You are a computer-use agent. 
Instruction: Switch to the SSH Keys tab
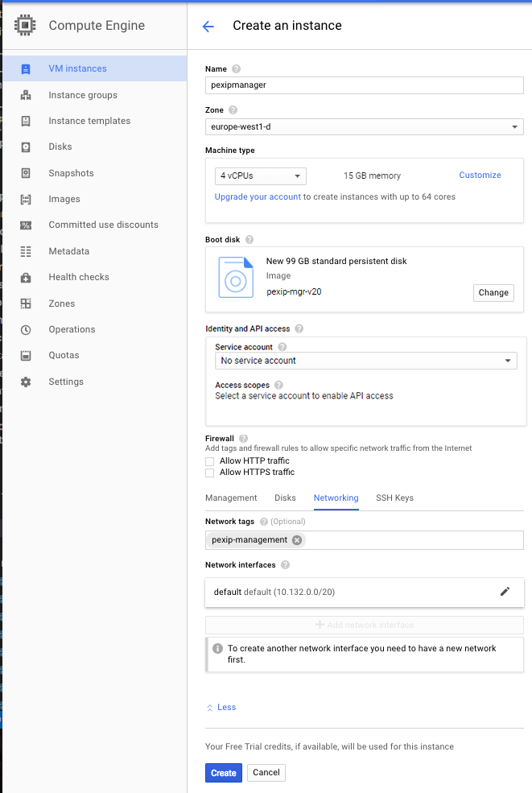(x=394, y=498)
